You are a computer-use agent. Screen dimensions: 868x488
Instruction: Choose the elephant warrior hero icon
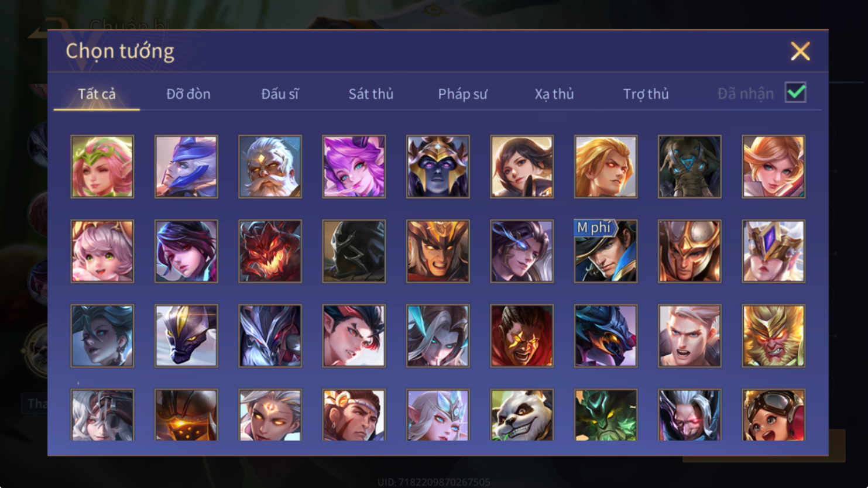(x=689, y=167)
